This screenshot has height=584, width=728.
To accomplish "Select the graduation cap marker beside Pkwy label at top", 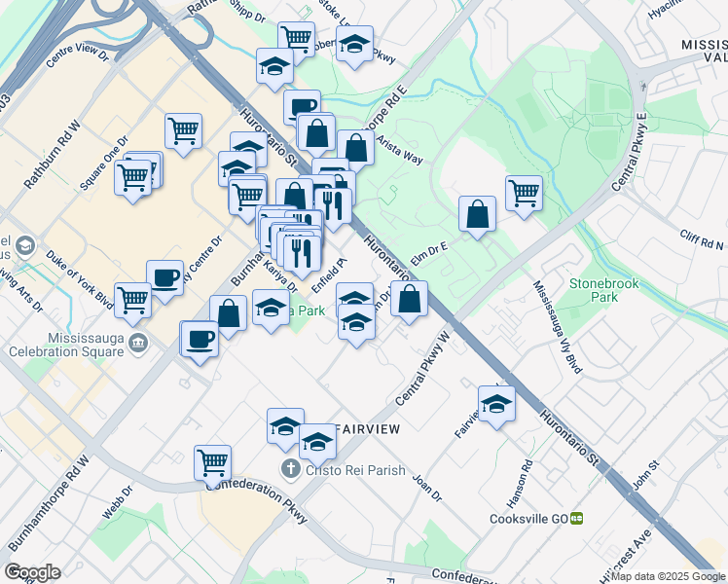I will coord(354,48).
